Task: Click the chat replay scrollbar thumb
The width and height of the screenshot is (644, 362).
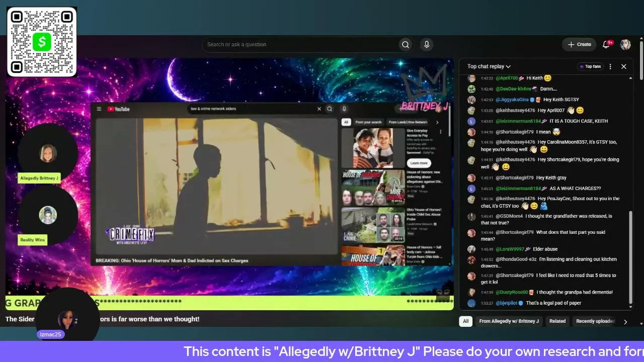Action: click(x=631, y=257)
